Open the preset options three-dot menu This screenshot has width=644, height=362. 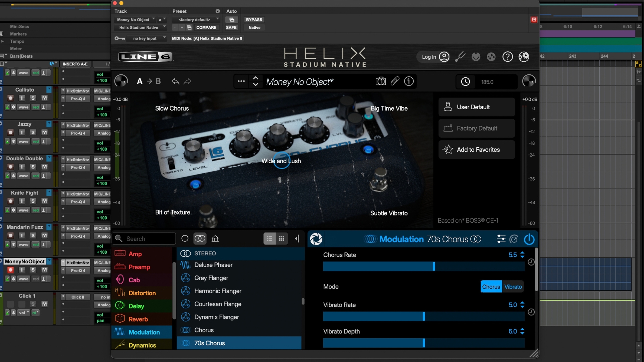[x=241, y=81]
